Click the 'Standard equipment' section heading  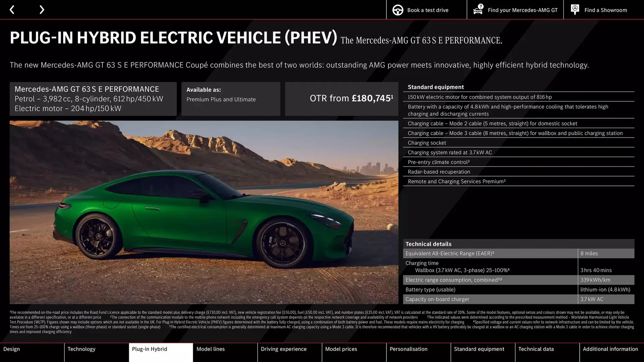click(x=436, y=87)
